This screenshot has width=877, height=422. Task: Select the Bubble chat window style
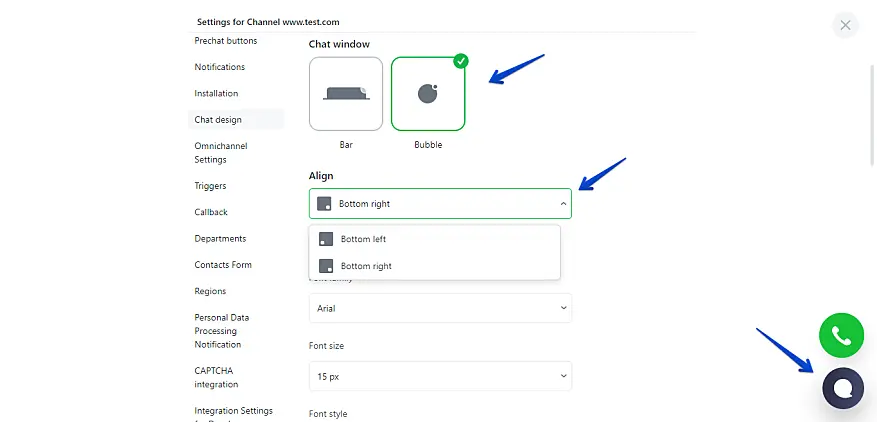(x=428, y=94)
